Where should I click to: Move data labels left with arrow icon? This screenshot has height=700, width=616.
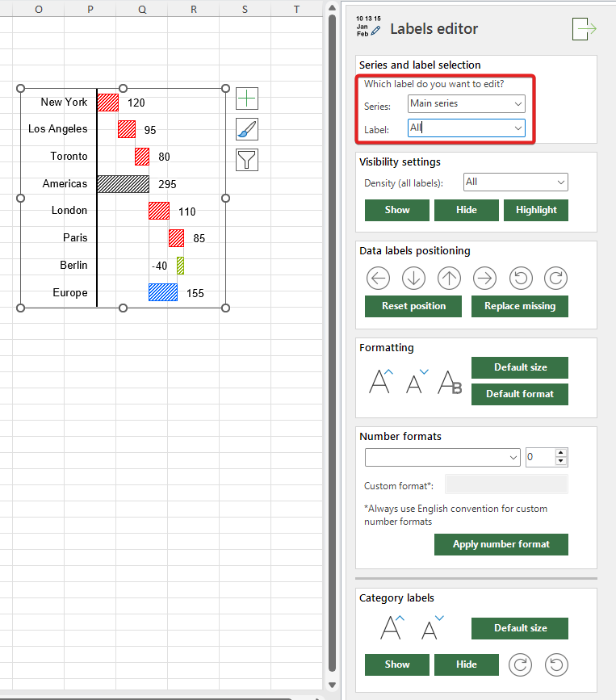pos(378,279)
